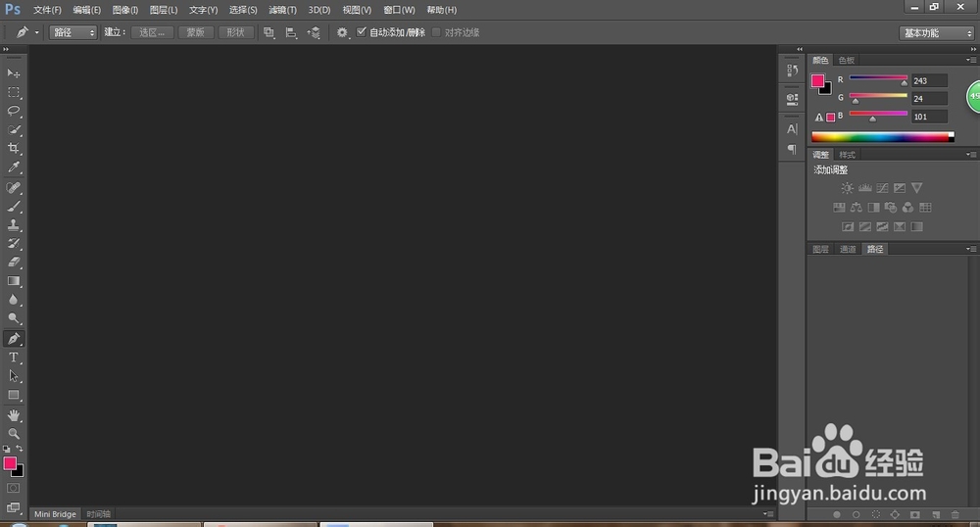Screen dimensions: 980x527
Task: Click foreground color swatch in color panel
Action: pos(817,80)
